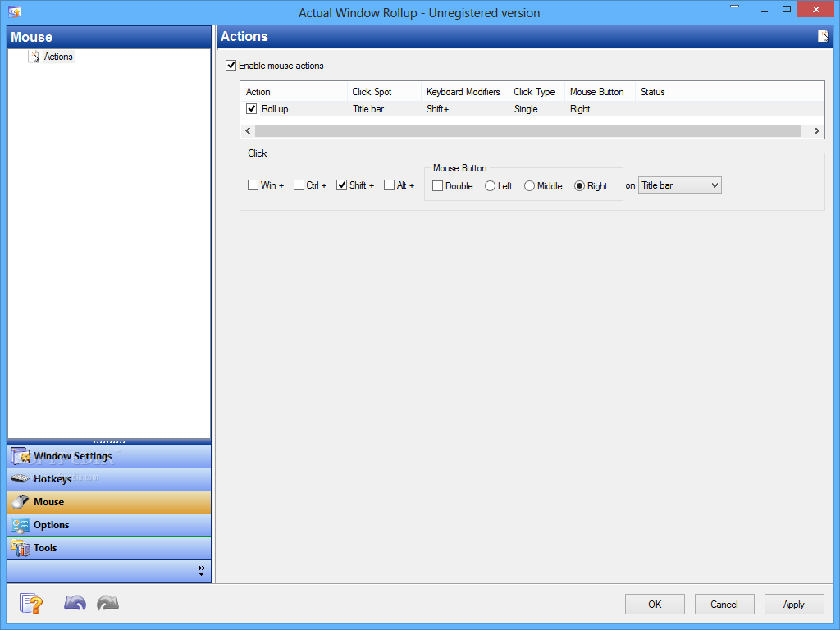Toggle Enable mouse actions checkbox

click(x=231, y=66)
